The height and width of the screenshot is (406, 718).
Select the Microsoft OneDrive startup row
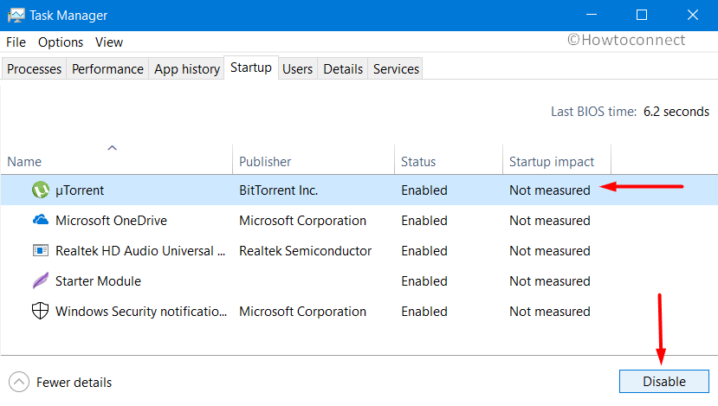click(x=359, y=220)
